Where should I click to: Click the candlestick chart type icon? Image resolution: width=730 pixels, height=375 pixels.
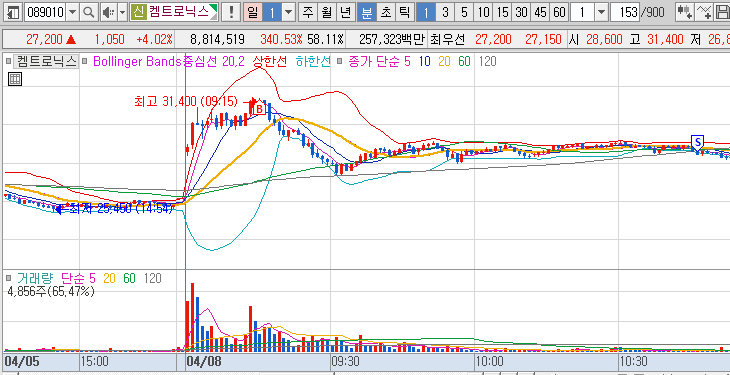(684, 13)
